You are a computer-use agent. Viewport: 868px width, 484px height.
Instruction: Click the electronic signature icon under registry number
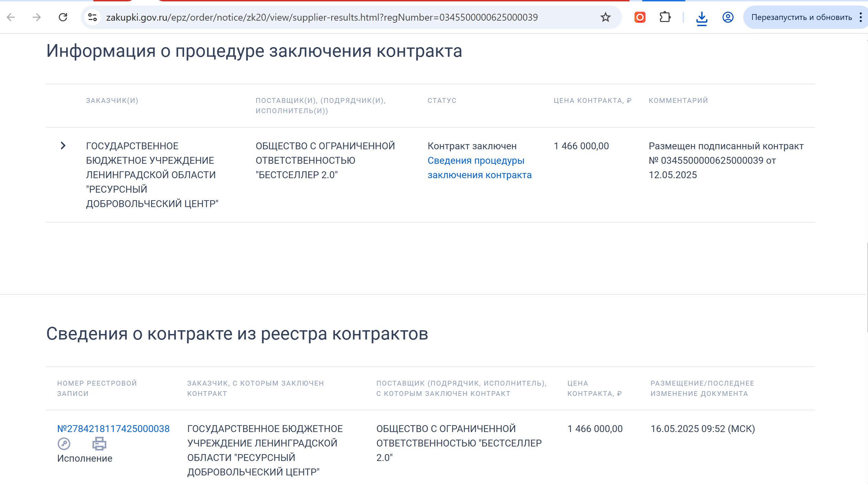coord(64,444)
